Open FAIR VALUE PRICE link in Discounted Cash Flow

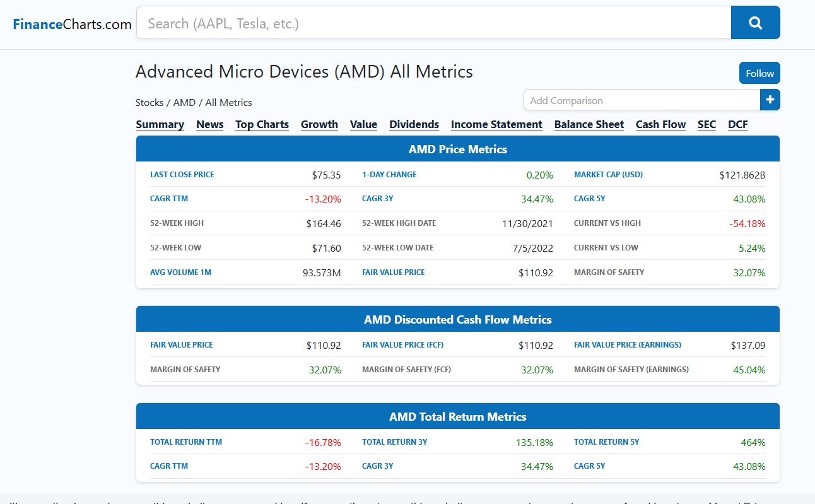point(182,345)
